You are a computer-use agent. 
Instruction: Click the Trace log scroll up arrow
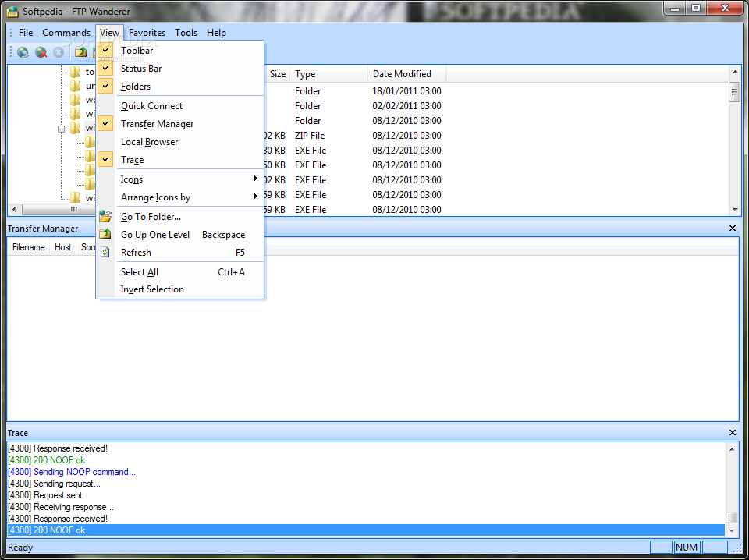coord(731,448)
